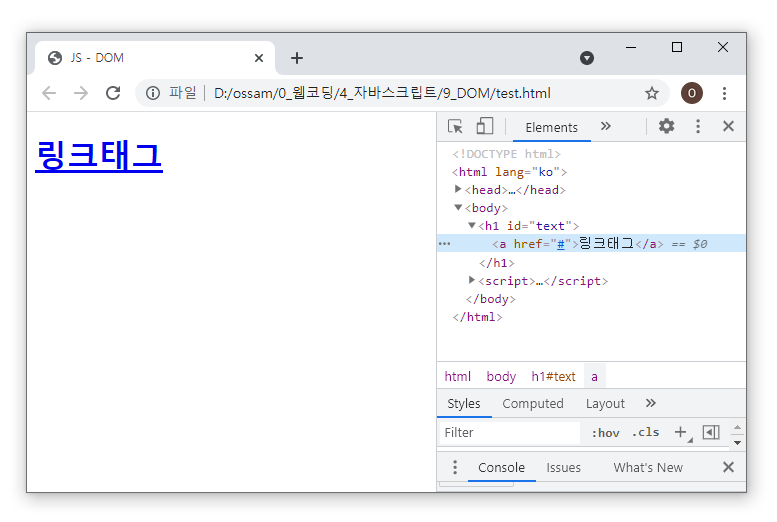Open the Chrome profile avatar

[x=691, y=93]
